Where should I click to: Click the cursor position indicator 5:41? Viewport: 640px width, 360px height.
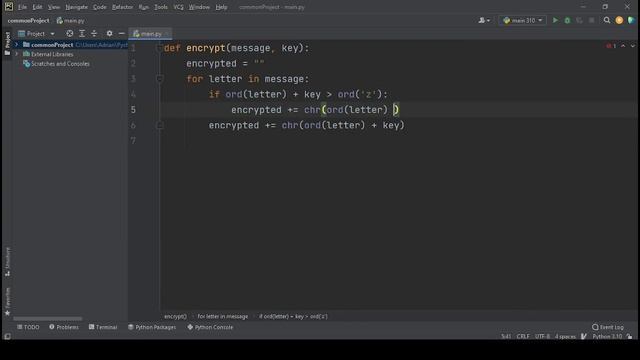[x=506, y=336]
